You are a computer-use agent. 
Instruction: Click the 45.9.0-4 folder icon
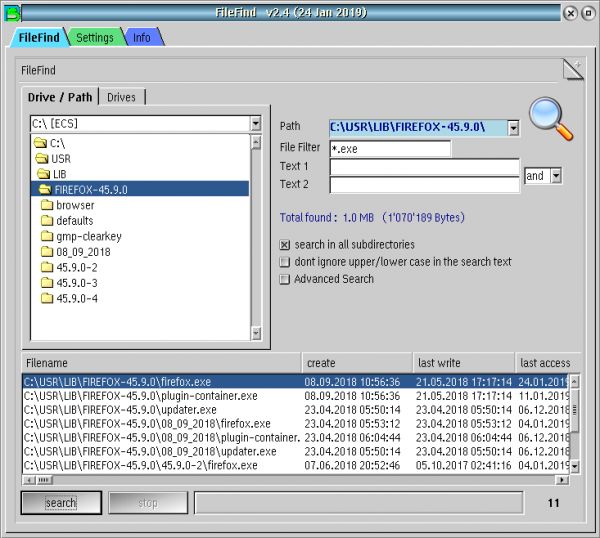point(47,298)
